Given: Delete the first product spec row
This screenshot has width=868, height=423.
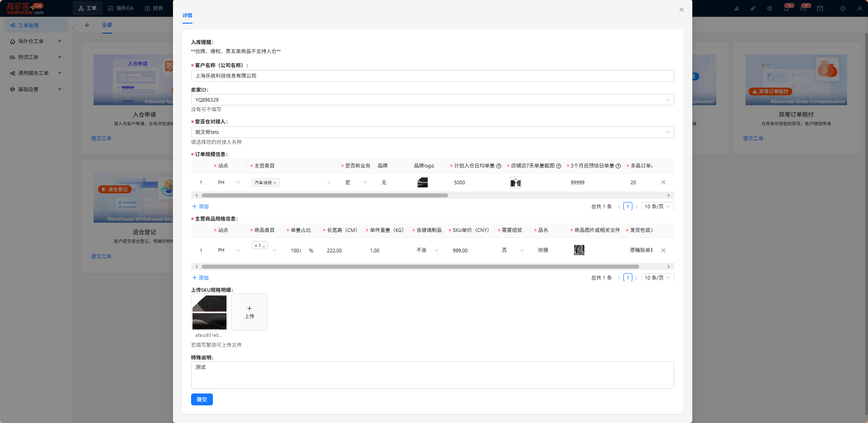Looking at the screenshot, I should tap(663, 251).
